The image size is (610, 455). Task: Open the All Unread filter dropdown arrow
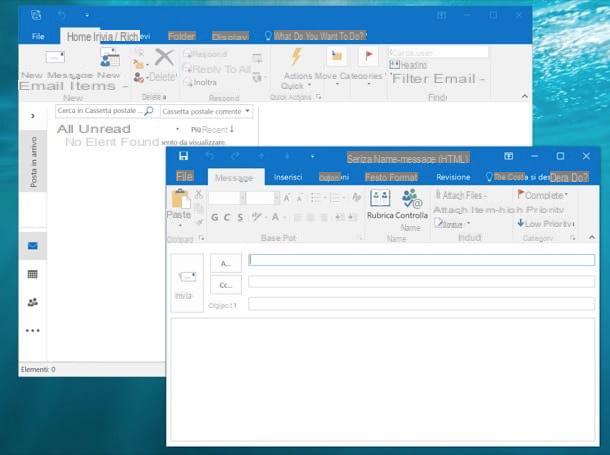point(177,129)
